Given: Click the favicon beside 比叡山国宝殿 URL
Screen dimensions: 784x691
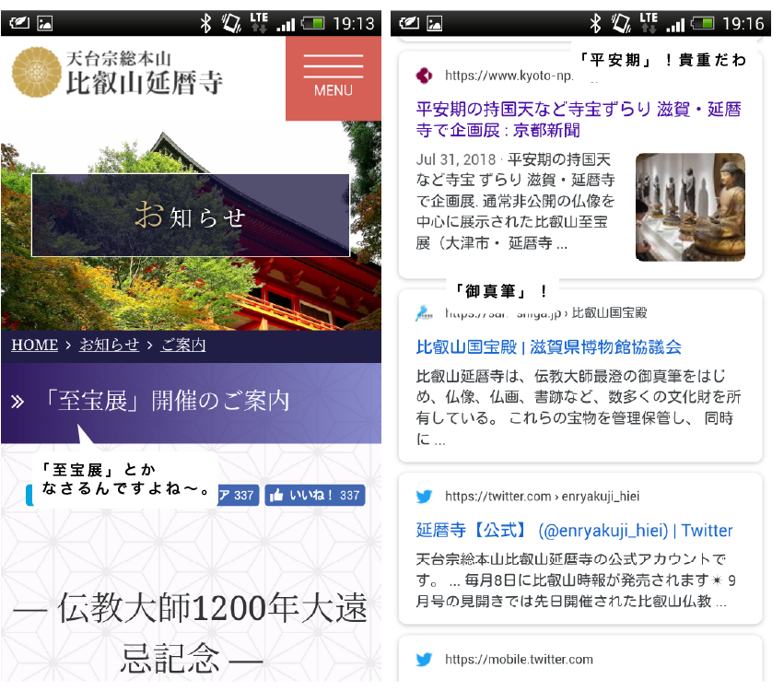Looking at the screenshot, I should pyautogui.click(x=425, y=313).
